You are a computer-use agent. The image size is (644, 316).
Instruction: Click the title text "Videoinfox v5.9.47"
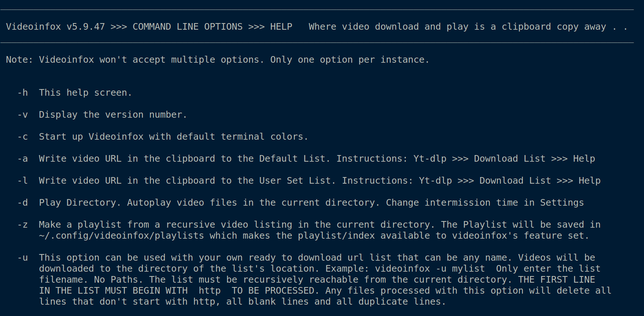[55, 27]
